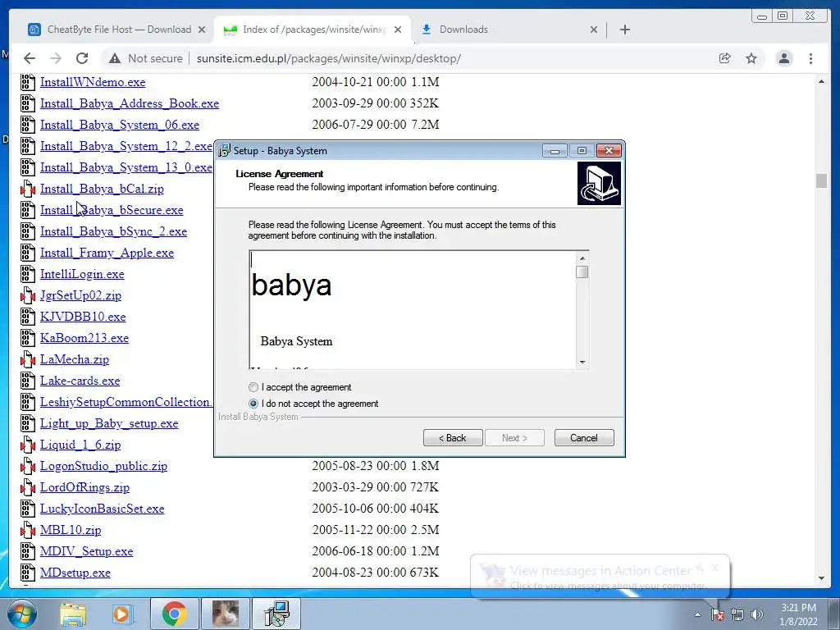Close the Downloads tab
The height and width of the screenshot is (630, 840).
pos(594,30)
